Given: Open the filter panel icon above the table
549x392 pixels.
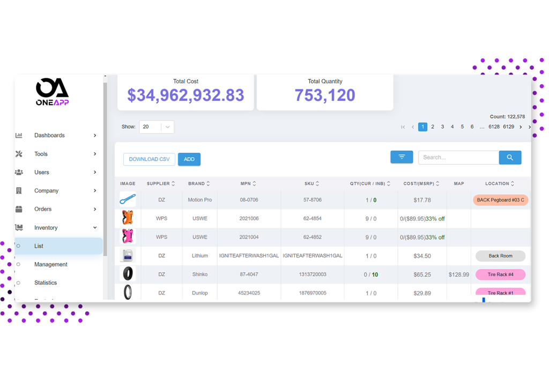Looking at the screenshot, I should [402, 157].
